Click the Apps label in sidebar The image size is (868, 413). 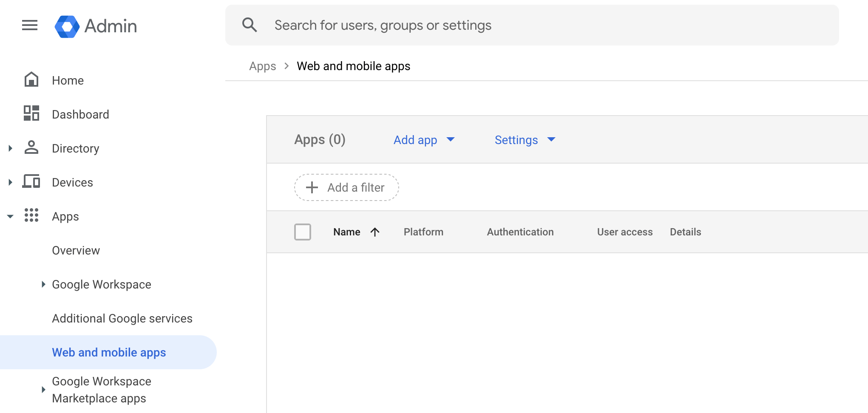(x=65, y=216)
